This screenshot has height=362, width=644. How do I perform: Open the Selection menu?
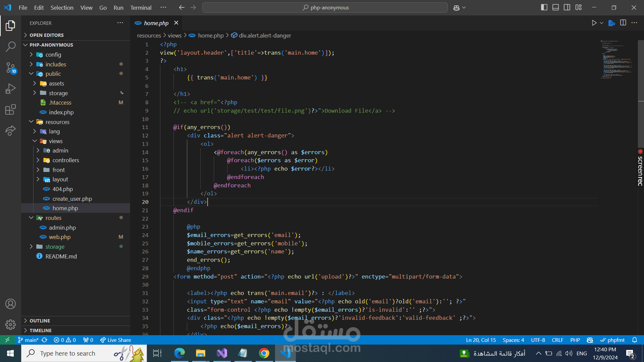(62, 7)
